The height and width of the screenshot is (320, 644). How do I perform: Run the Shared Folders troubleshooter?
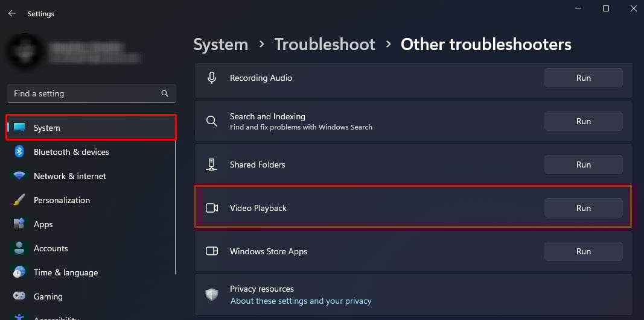point(583,165)
